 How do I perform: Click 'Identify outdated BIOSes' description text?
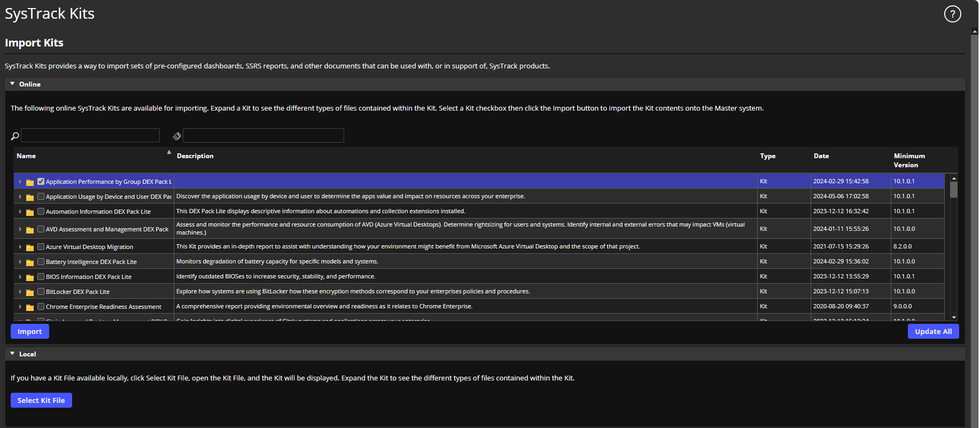pos(276,276)
